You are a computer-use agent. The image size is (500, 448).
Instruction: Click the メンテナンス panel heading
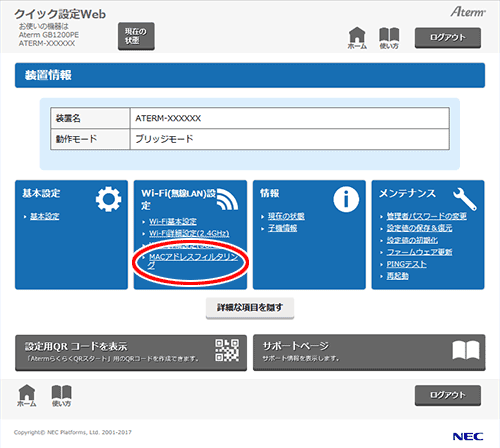tap(407, 193)
